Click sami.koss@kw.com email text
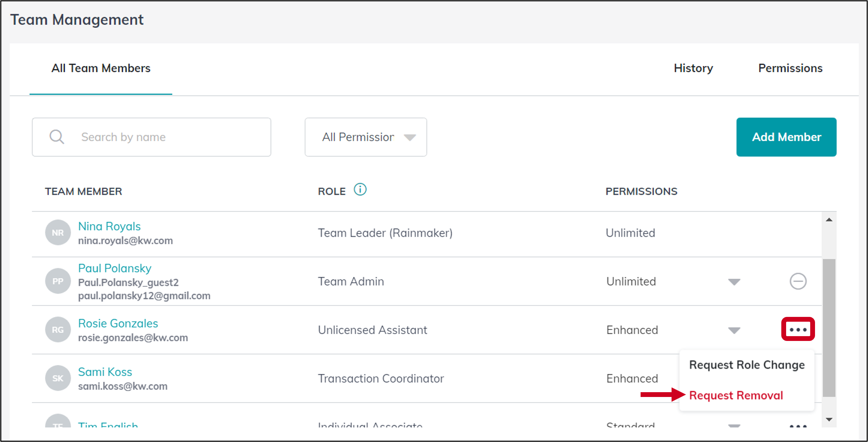868x442 pixels. pyautogui.click(x=122, y=386)
